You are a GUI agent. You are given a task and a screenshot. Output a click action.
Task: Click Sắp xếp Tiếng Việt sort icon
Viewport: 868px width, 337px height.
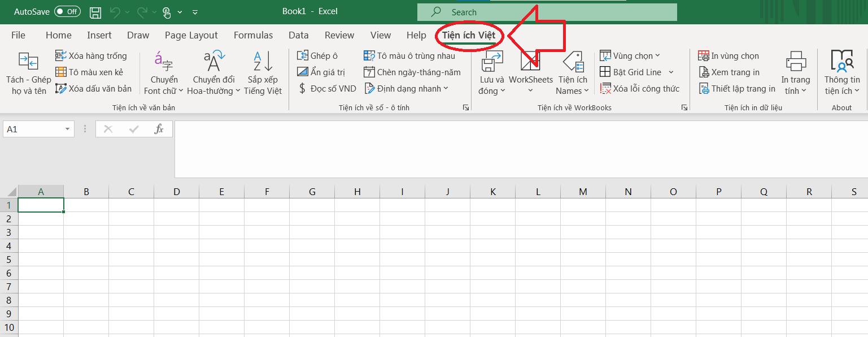[x=263, y=61]
